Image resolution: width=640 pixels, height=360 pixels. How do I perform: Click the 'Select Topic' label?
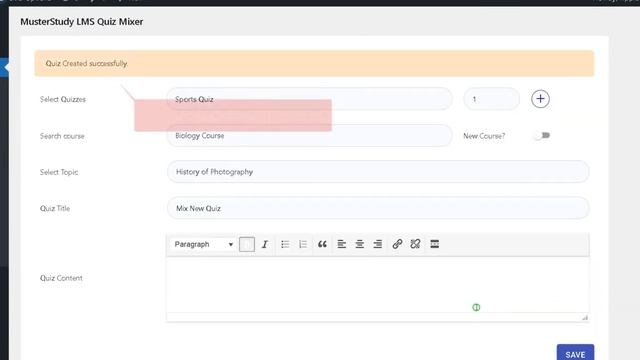pos(59,172)
